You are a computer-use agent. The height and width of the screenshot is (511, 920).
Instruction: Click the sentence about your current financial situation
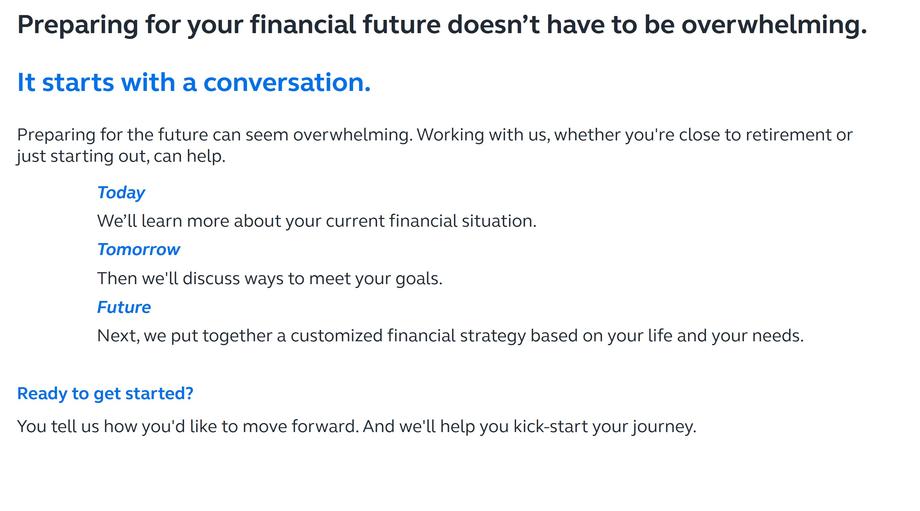(x=317, y=221)
